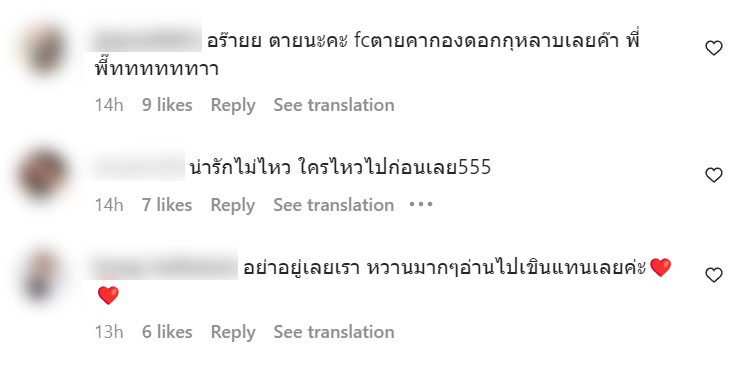The image size is (739, 365).
Task: View who gave 7 likes
Action: [x=167, y=205]
